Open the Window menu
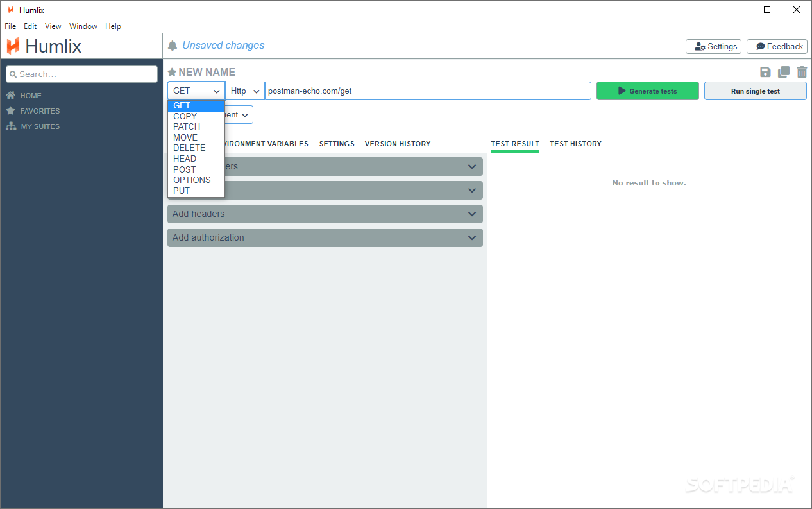The height and width of the screenshot is (509, 812). (83, 26)
